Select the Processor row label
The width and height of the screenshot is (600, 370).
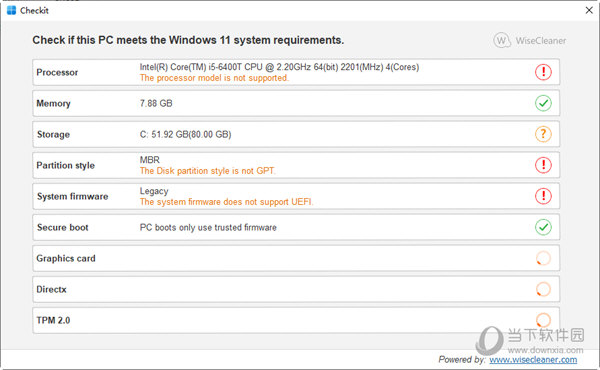(57, 72)
